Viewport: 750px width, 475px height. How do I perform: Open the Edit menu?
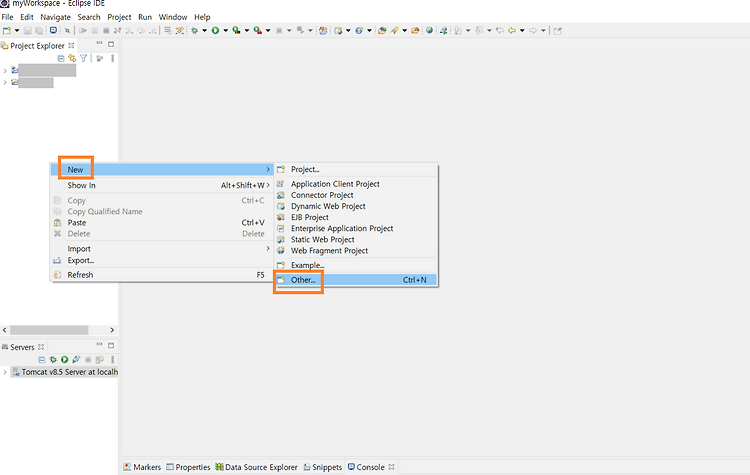27,17
